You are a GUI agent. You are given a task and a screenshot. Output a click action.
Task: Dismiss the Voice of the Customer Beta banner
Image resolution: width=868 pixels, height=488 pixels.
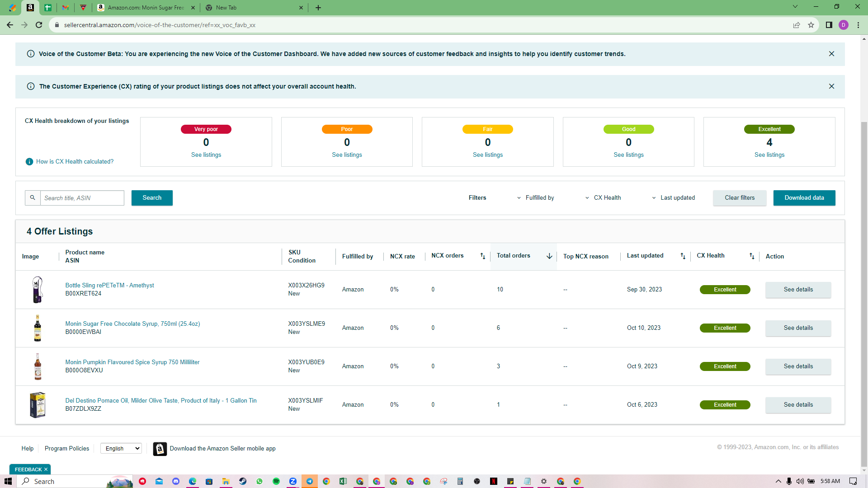[831, 54]
